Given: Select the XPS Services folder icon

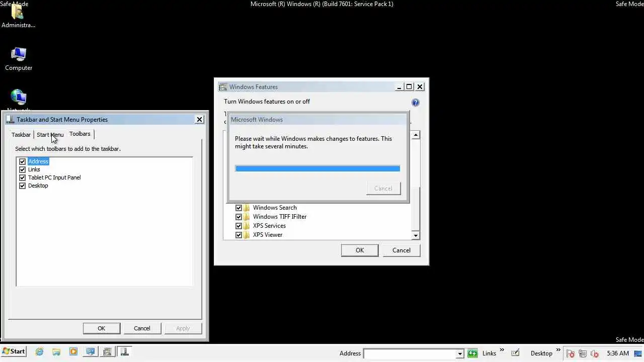Looking at the screenshot, I should tap(247, 226).
